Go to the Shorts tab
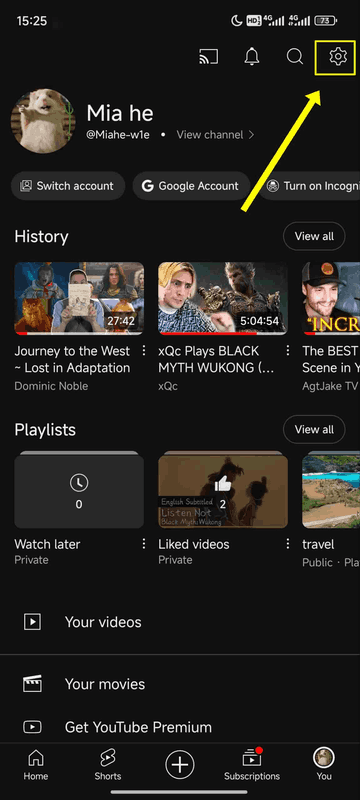 108,764
